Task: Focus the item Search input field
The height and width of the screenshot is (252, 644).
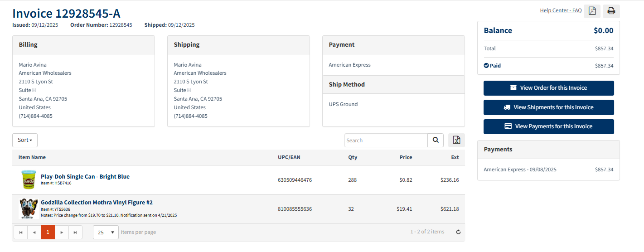Action: (386, 141)
